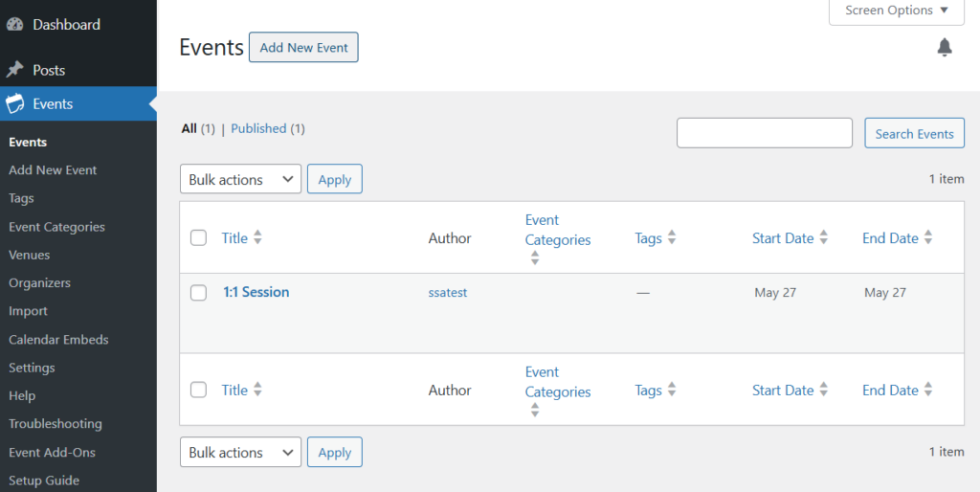Viewport: 980px width, 492px height.
Task: Open the top Bulk actions dropdown
Action: pyautogui.click(x=240, y=179)
